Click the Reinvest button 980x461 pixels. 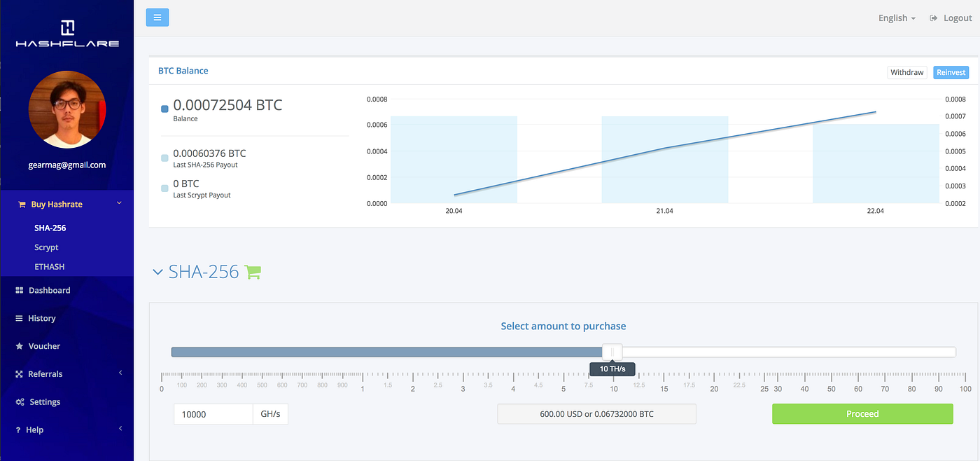tap(951, 72)
